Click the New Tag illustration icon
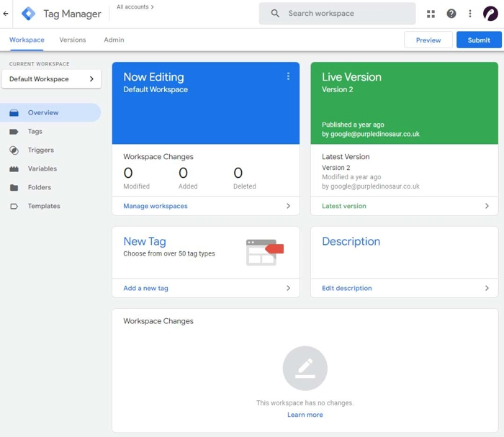The height and width of the screenshot is (437, 504). pyautogui.click(x=264, y=252)
